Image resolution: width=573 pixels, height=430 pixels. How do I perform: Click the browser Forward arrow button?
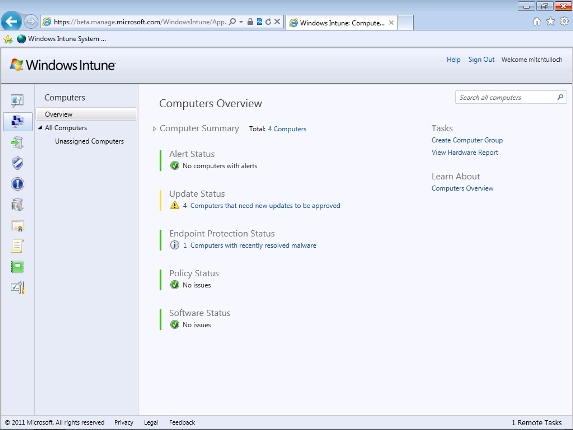tap(31, 22)
